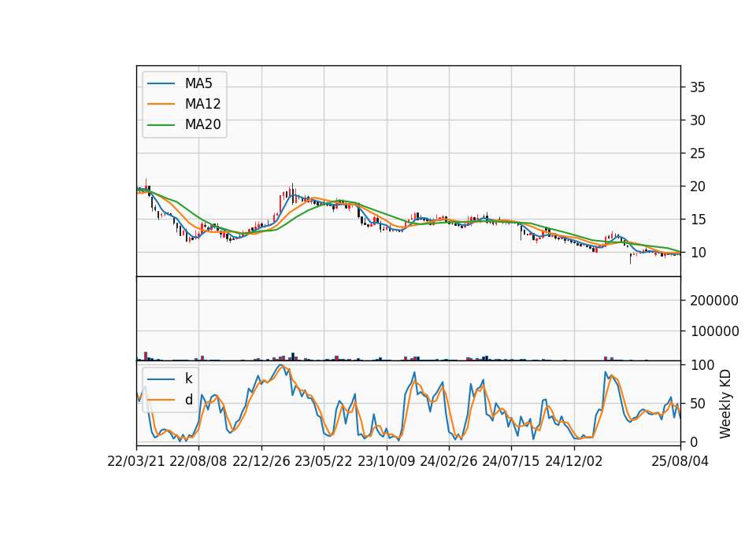Click the price axis value 20

698,187
